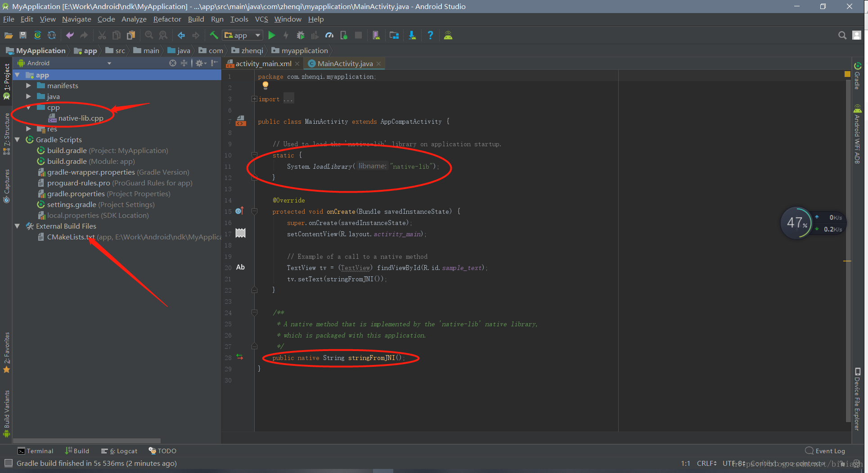
Task: Click the Debug app bug icon
Action: coord(301,35)
